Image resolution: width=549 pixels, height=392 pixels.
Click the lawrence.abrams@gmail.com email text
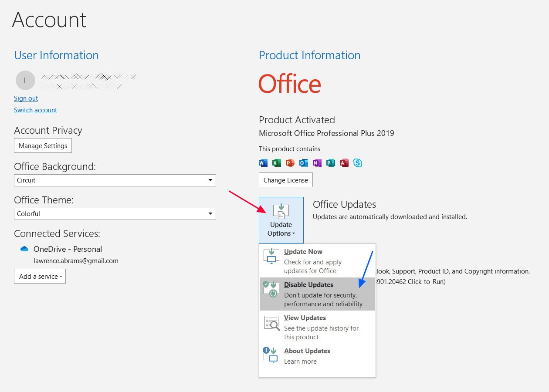pyautogui.click(x=76, y=261)
